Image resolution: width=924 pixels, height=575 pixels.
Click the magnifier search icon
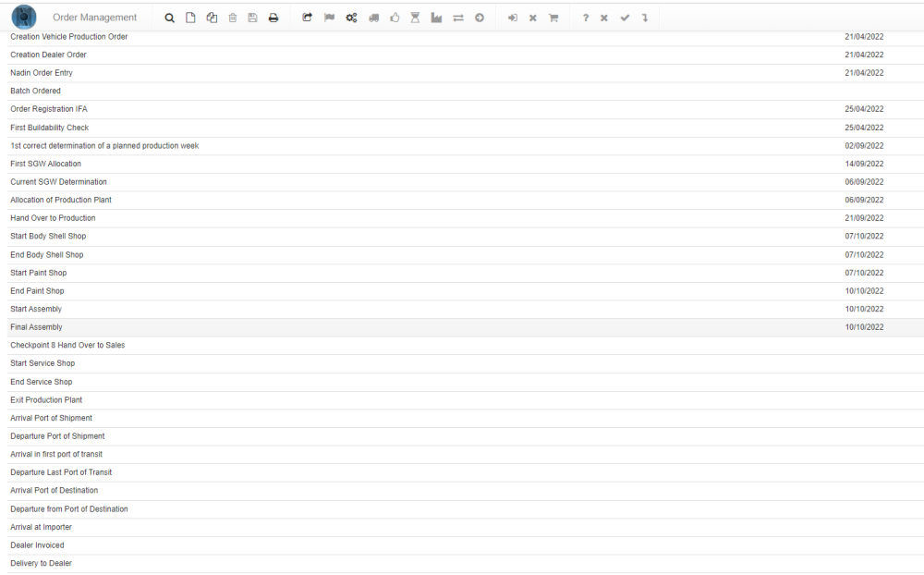(x=169, y=18)
